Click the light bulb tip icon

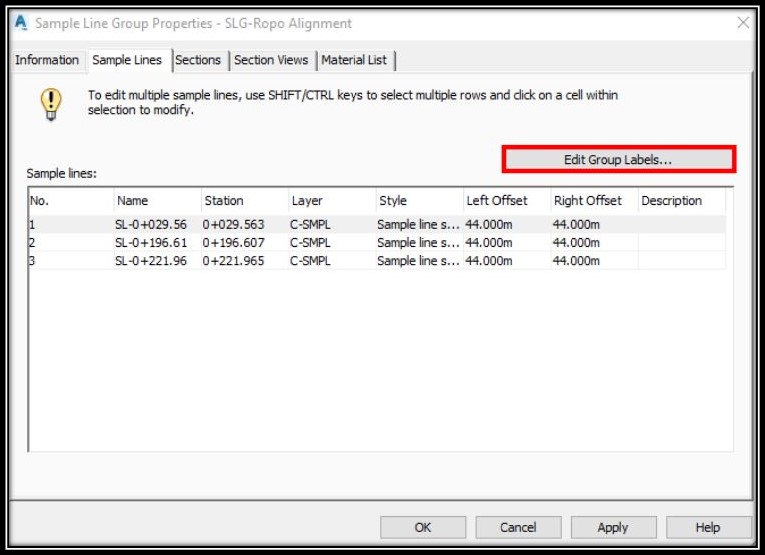51,104
